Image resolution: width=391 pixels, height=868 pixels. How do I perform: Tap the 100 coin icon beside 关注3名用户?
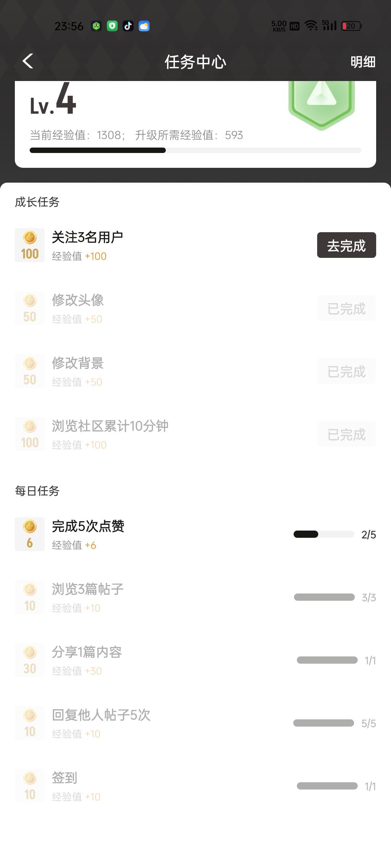(30, 245)
